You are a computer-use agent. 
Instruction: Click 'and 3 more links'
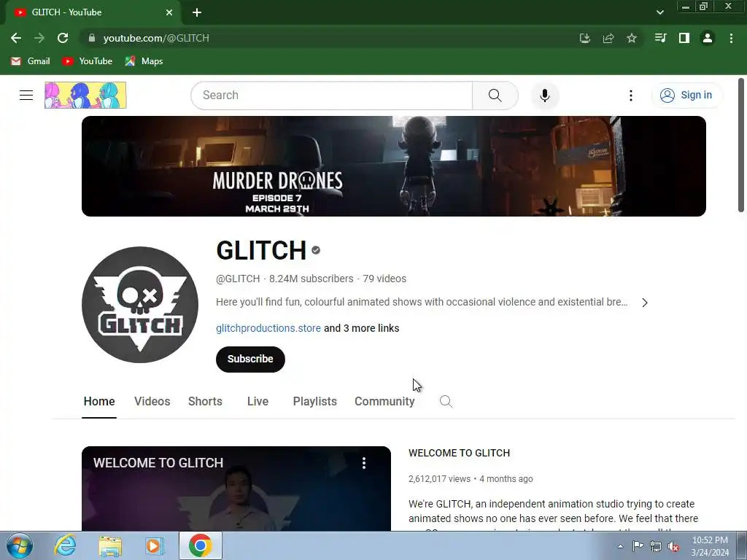[362, 328]
